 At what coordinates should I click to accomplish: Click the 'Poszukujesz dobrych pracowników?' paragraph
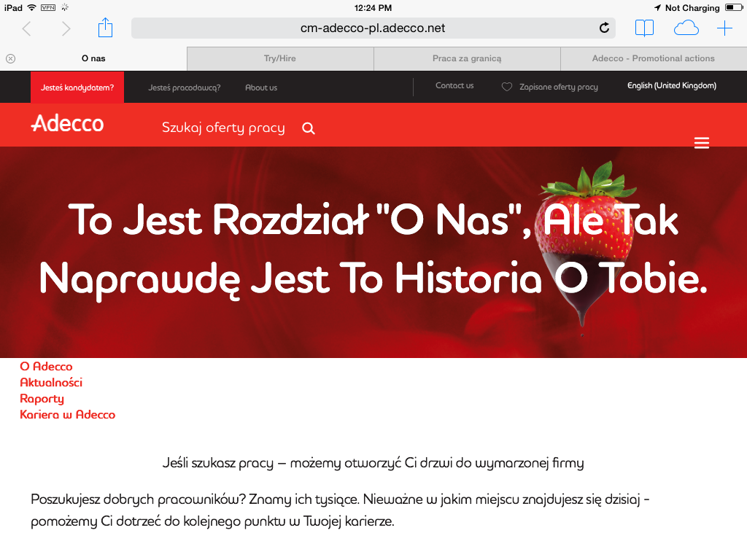tap(340, 510)
